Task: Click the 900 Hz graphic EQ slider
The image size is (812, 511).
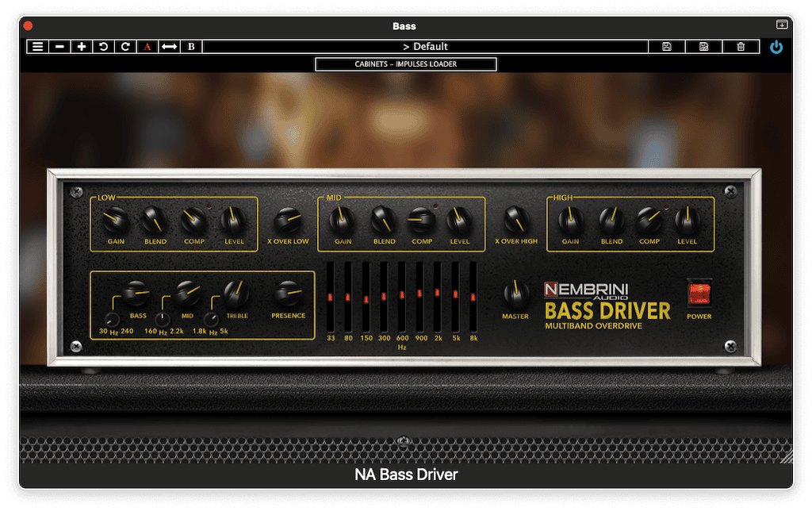Action: pos(419,298)
